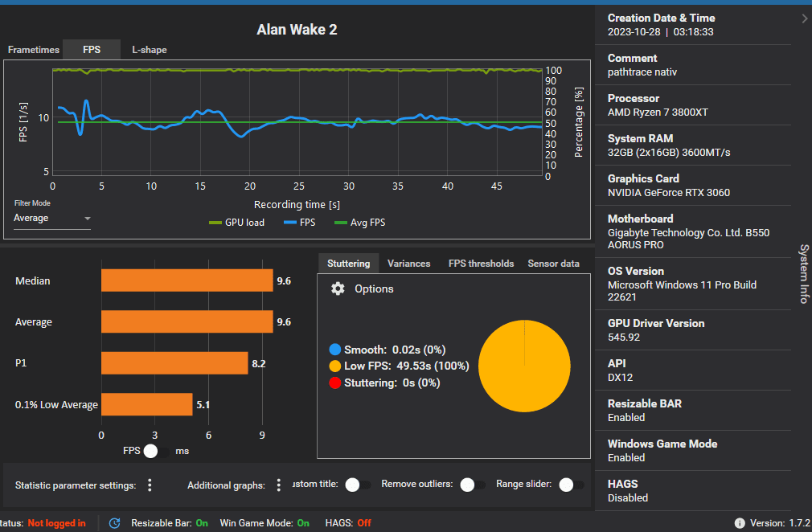Enable the Range slider switch
Viewport: 812px width, 532px height.
[571, 485]
